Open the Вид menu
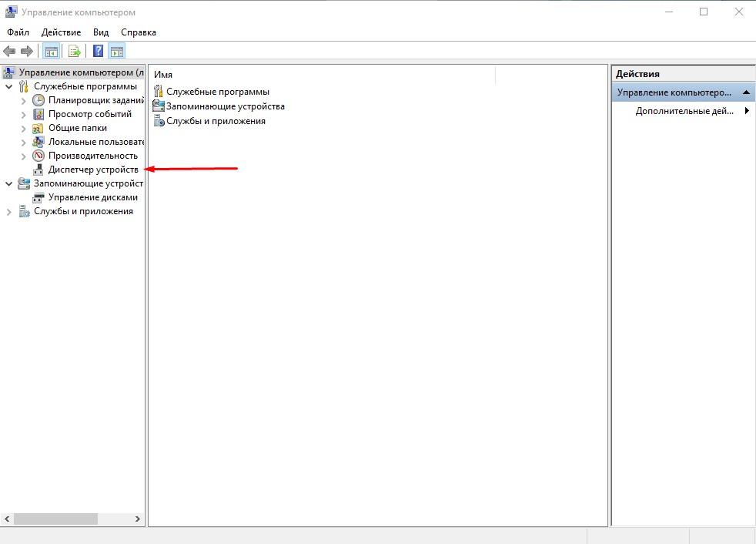 (x=101, y=32)
